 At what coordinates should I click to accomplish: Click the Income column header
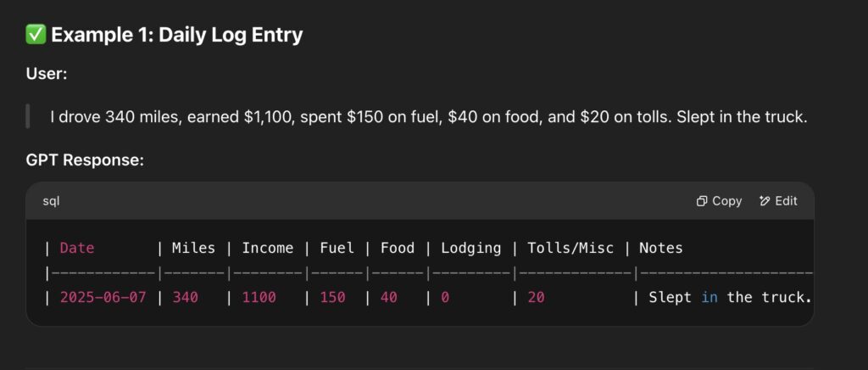[x=267, y=248]
